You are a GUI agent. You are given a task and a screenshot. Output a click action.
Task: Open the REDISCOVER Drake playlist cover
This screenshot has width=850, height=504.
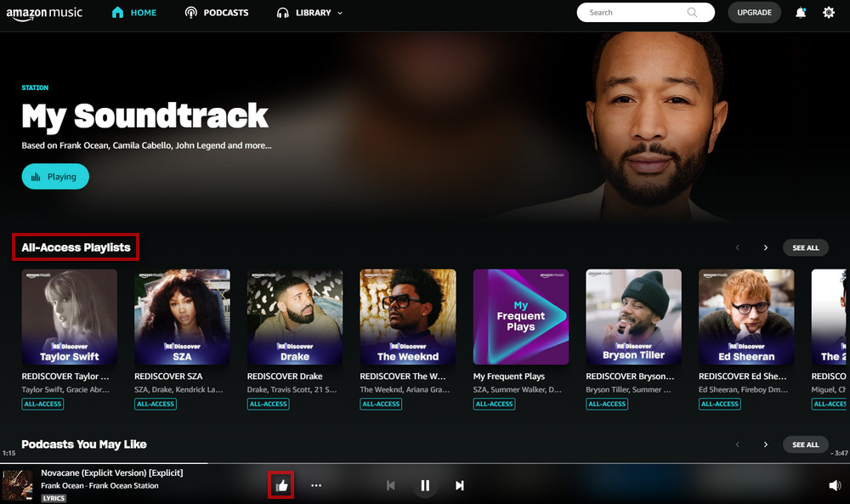295,317
